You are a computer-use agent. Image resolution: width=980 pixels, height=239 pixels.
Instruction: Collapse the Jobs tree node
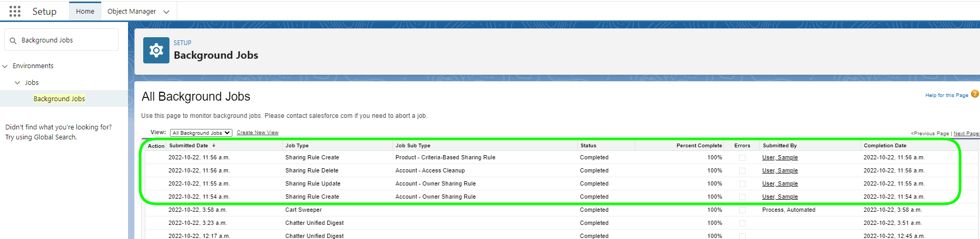tap(17, 83)
